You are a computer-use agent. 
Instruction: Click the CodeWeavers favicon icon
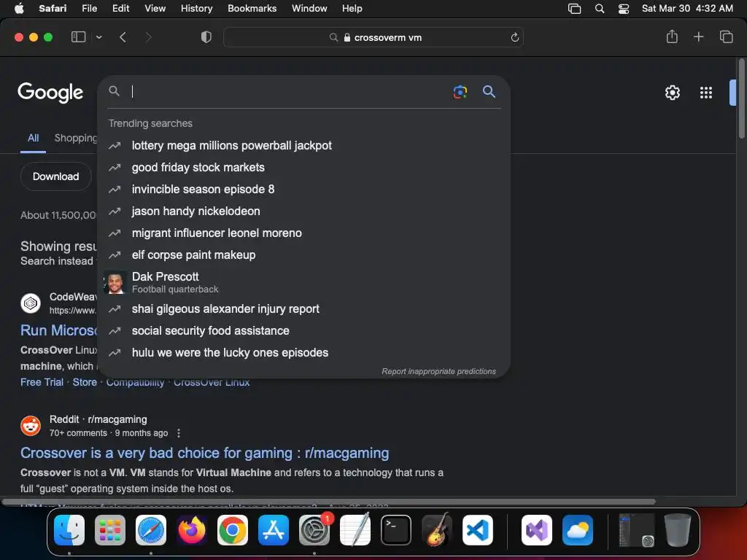(x=31, y=303)
